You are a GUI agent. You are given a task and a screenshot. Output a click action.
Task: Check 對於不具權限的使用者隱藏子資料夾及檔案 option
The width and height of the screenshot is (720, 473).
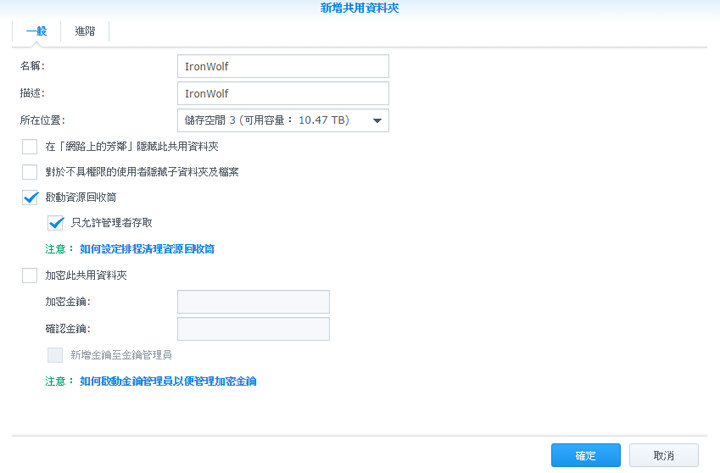29,172
